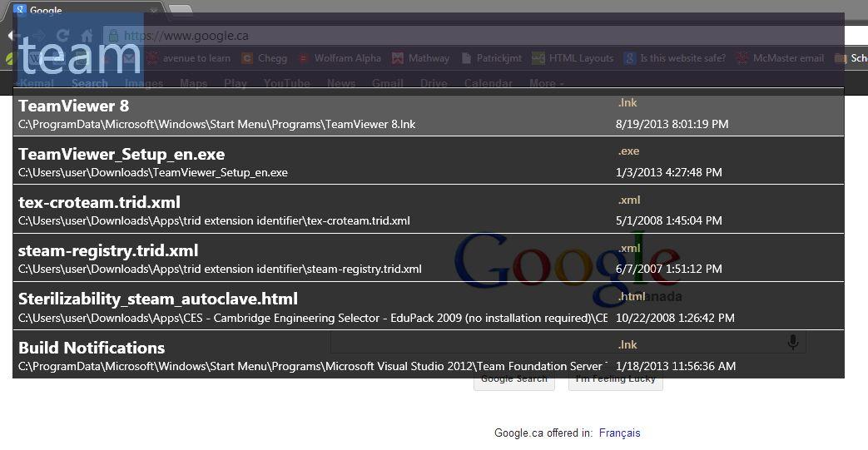Open the HTML Layouts bookmark
This screenshot has height=450, width=868.
point(573,58)
